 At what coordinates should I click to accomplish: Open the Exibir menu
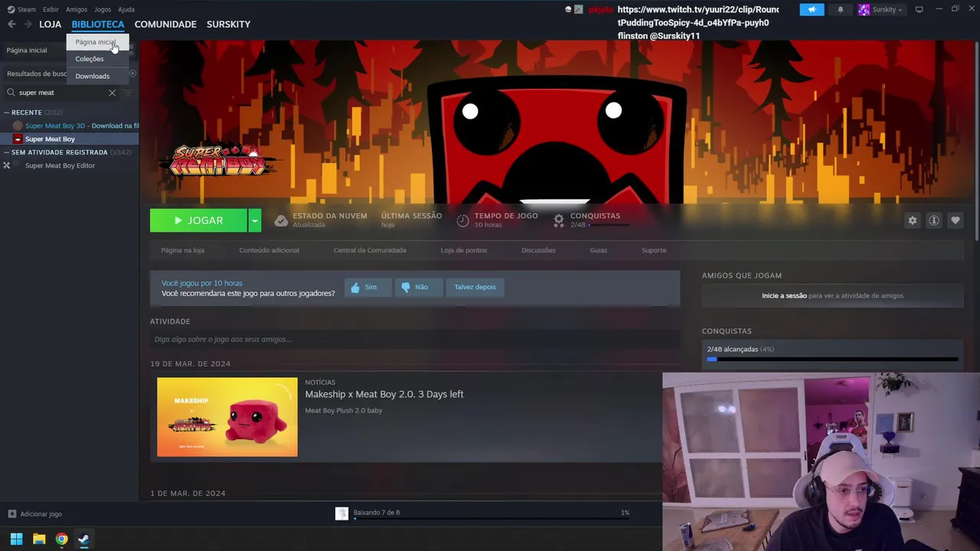coord(51,9)
